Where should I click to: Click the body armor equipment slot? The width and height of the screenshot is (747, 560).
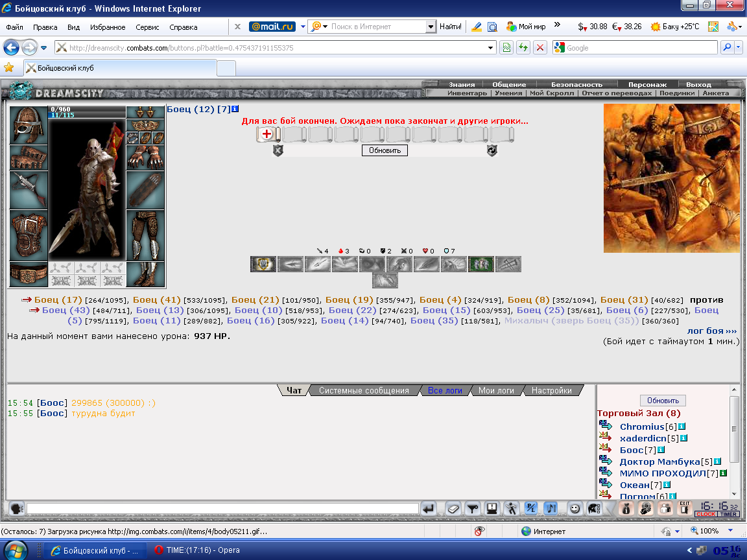click(x=29, y=235)
